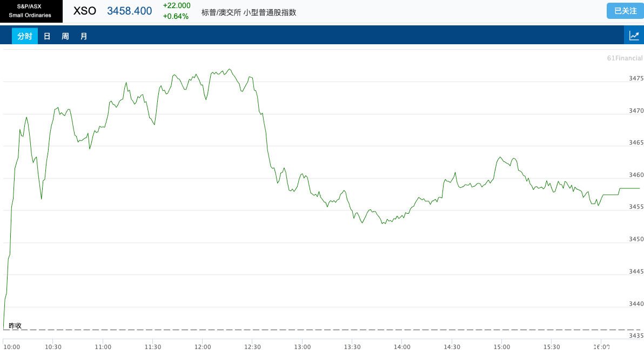Click the 3440 price axis label
Viewport: 644px width, 355px height.
[636, 304]
